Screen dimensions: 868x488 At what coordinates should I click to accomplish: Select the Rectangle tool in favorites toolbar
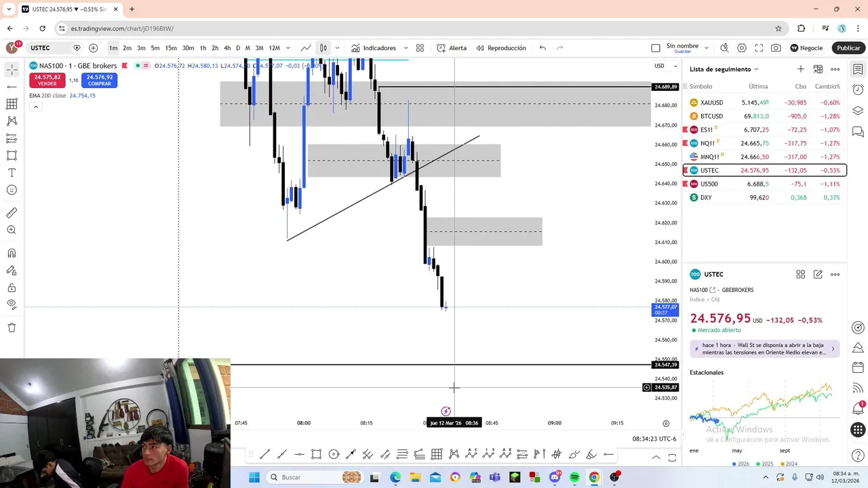[316, 454]
